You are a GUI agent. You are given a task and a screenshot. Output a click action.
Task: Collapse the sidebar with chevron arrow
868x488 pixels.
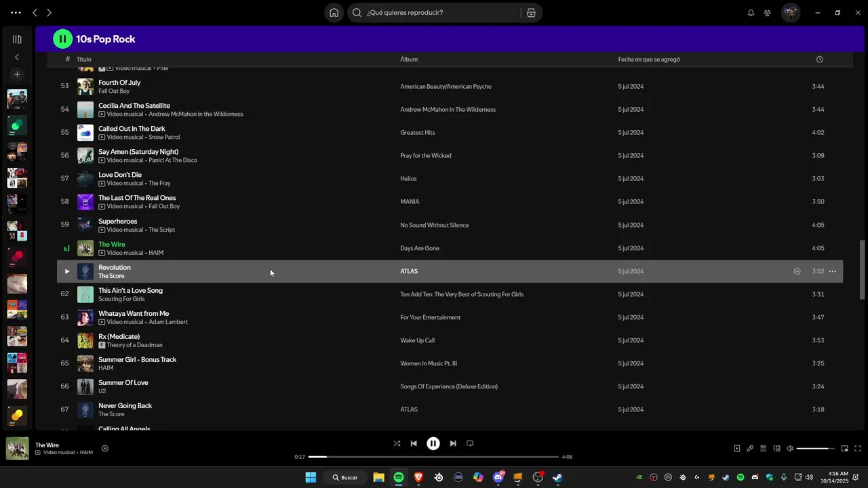[17, 57]
